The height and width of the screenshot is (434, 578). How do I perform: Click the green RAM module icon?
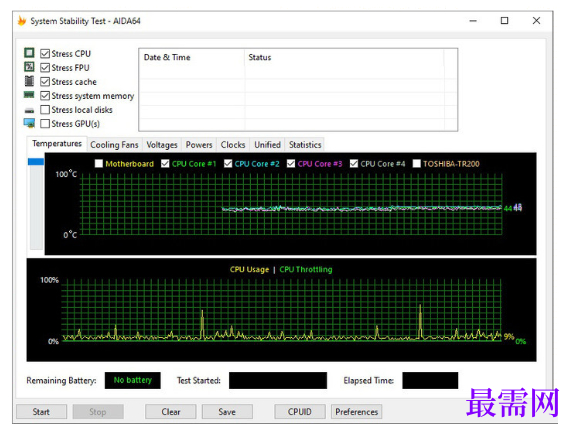(x=29, y=95)
